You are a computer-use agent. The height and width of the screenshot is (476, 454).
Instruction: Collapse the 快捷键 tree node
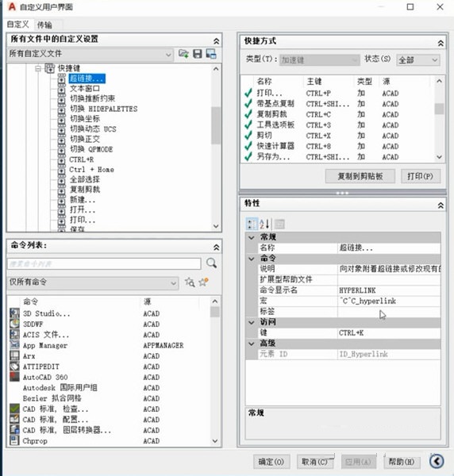38,68
